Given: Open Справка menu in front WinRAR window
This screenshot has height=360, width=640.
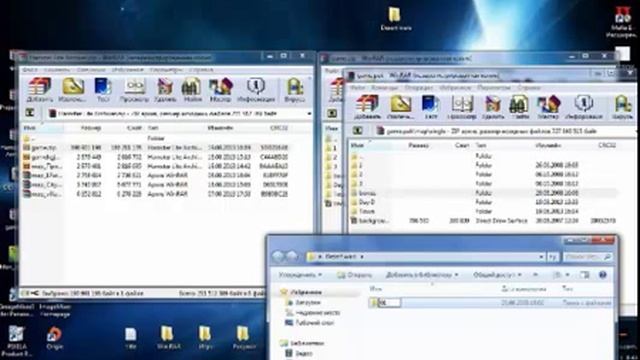Looking at the screenshot, I should tap(529, 87).
